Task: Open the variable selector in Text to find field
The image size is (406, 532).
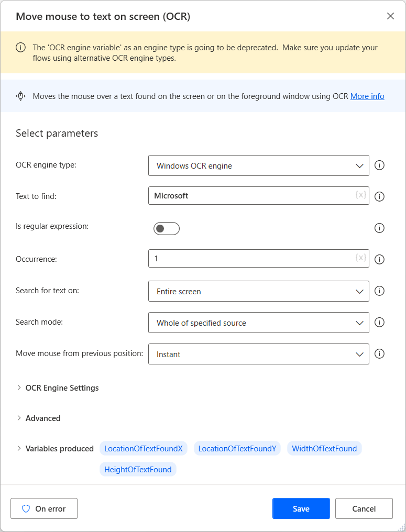Action: tap(360, 195)
